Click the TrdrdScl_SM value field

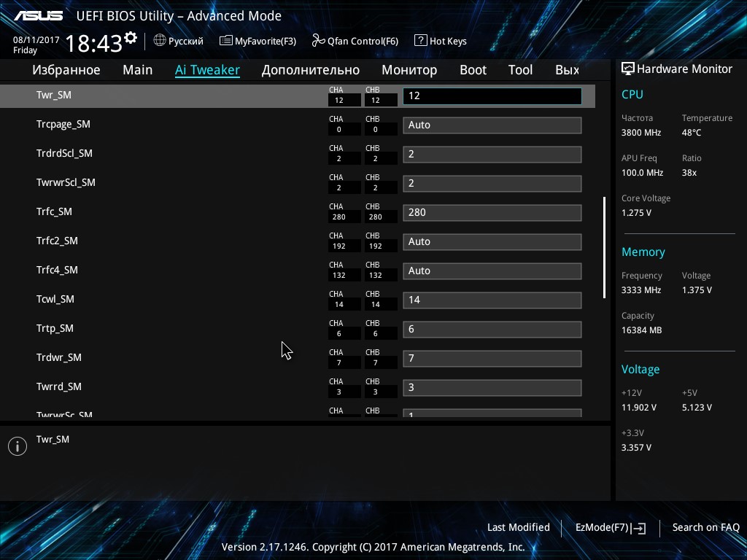[492, 155]
